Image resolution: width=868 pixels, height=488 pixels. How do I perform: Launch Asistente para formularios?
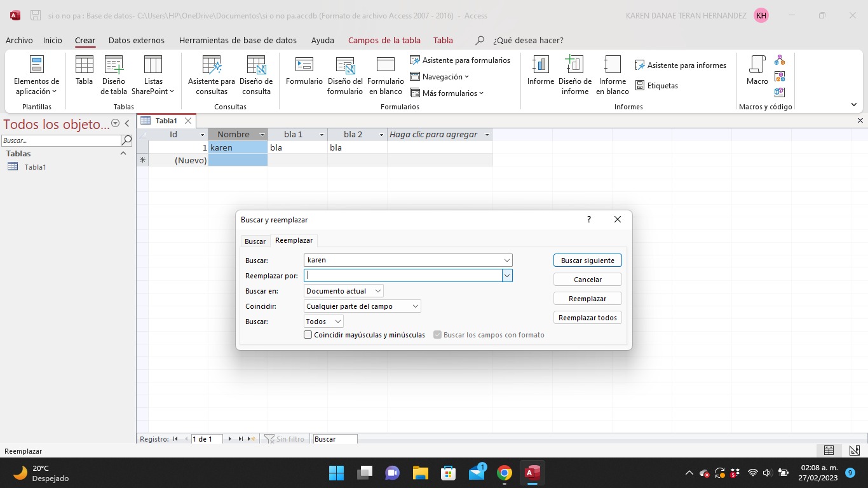point(460,60)
